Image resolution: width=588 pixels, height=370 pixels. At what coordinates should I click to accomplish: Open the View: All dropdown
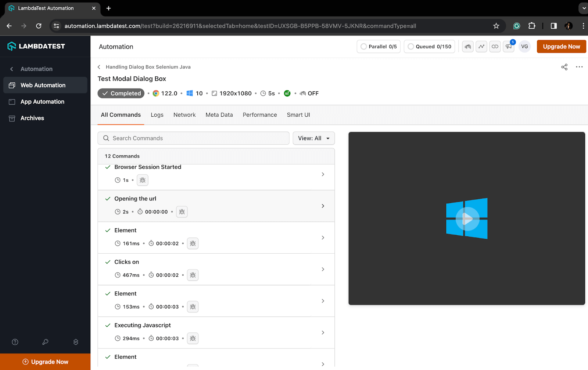pyautogui.click(x=313, y=138)
